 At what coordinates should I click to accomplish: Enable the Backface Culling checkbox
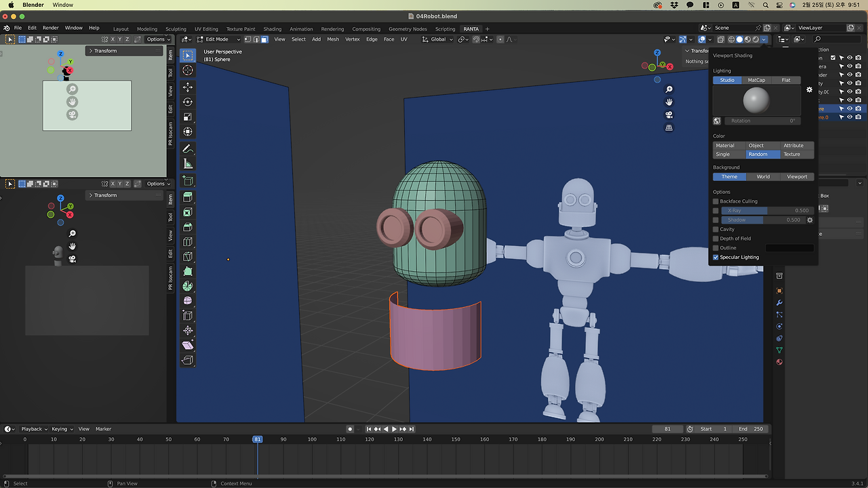pos(715,201)
